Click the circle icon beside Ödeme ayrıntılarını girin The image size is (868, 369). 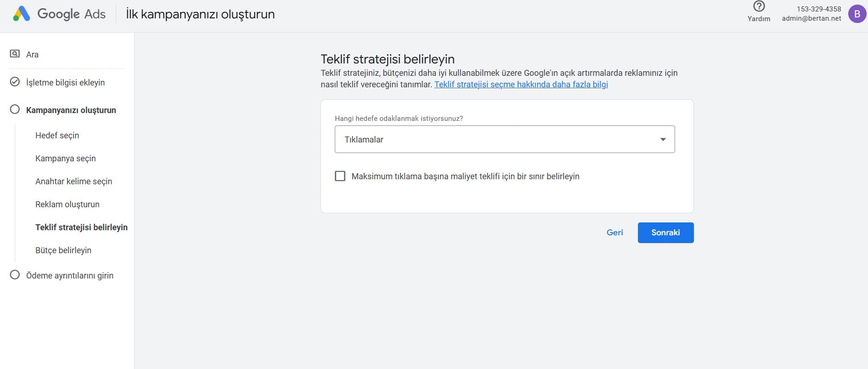pos(15,275)
